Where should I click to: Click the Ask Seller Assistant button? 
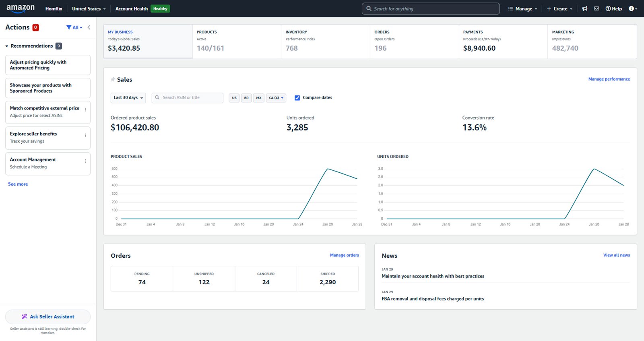click(48, 317)
